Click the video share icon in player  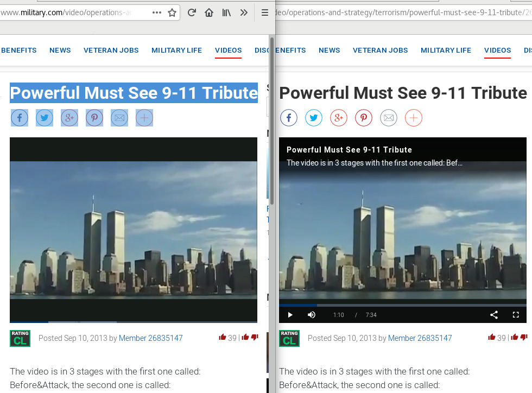point(494,315)
